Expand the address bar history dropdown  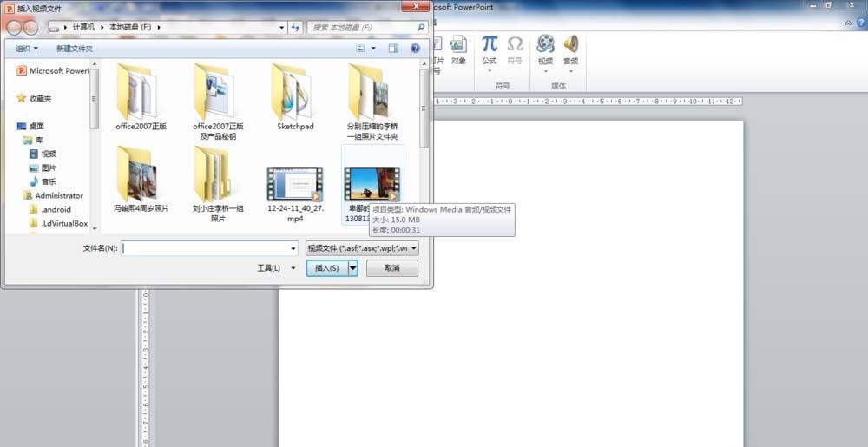pyautogui.click(x=282, y=27)
